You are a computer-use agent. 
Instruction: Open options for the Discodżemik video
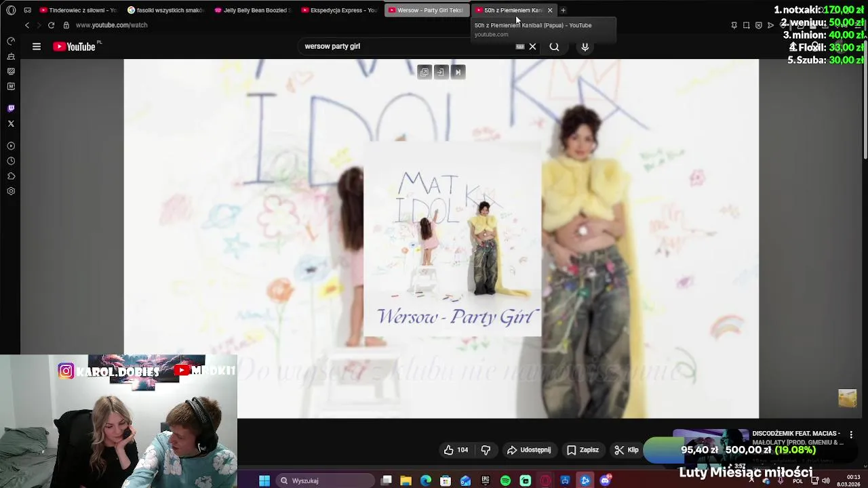point(851,434)
